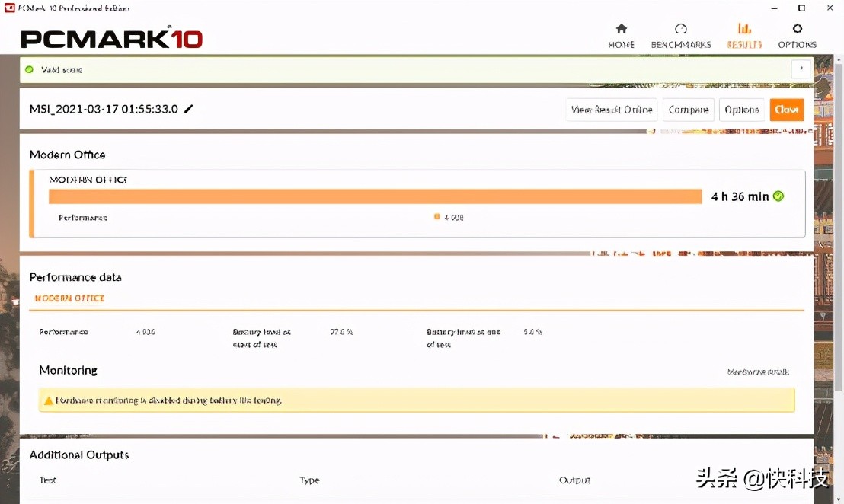Screen dimensions: 844x504
Task: Click the Compare button
Action: click(689, 110)
